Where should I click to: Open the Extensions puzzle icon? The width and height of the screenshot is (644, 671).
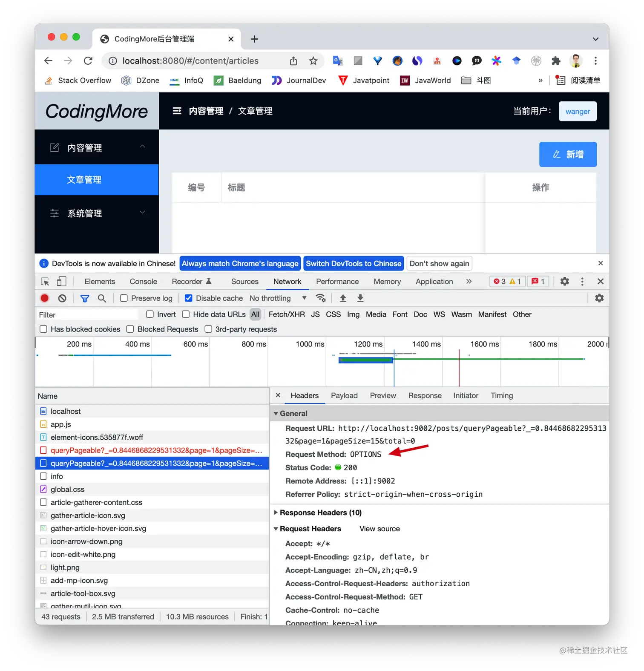click(556, 61)
